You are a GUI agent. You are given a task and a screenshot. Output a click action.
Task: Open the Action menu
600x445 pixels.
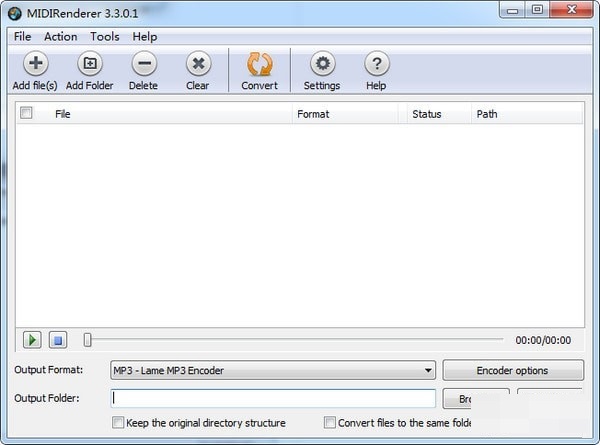point(61,37)
